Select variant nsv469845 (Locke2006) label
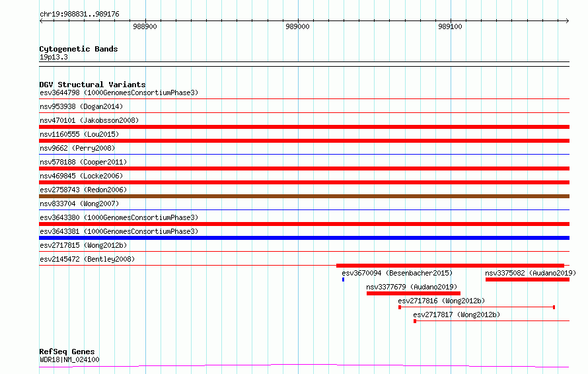 pyautogui.click(x=81, y=176)
